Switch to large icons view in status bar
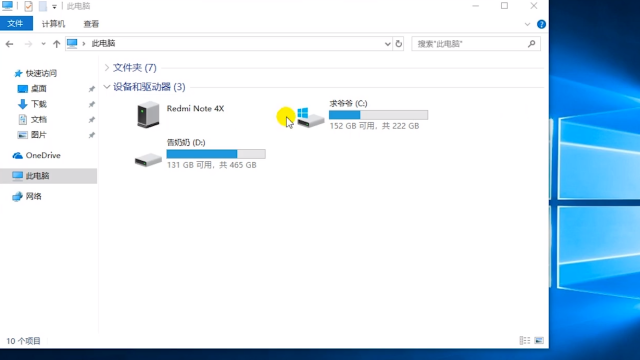Viewport: 640px width, 360px height. [x=539, y=340]
